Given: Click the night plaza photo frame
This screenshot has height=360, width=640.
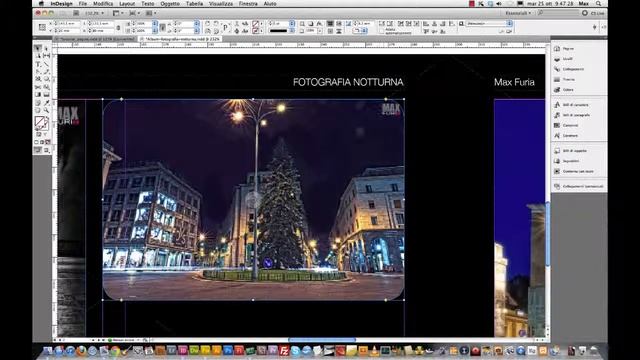Looking at the screenshot, I should click(253, 200).
